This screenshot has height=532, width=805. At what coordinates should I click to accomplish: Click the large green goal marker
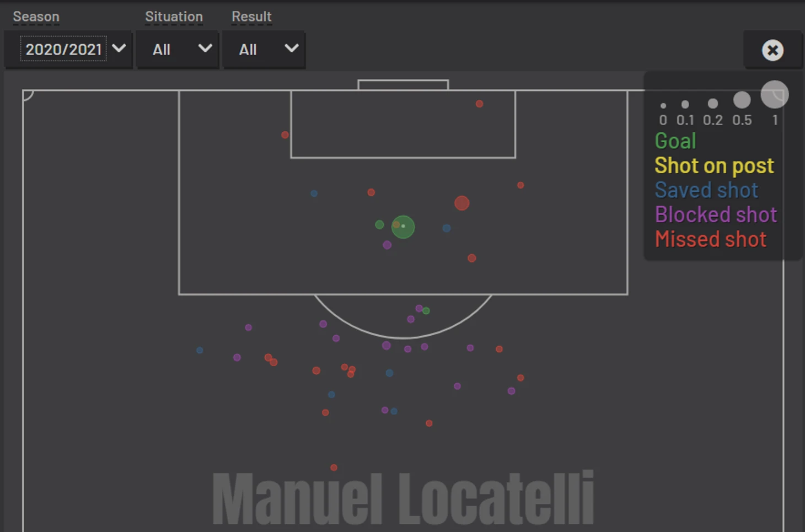click(403, 227)
